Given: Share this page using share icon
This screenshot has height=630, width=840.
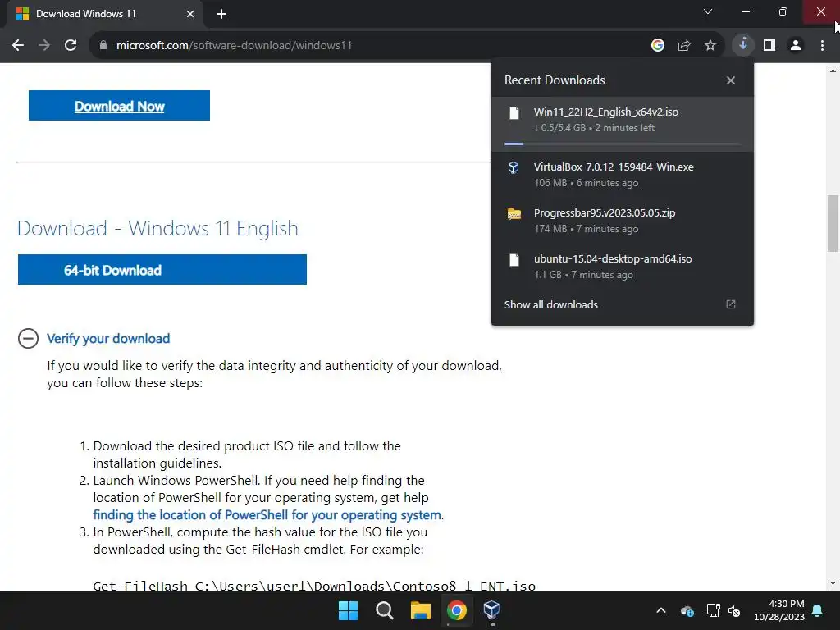Looking at the screenshot, I should coord(684,46).
